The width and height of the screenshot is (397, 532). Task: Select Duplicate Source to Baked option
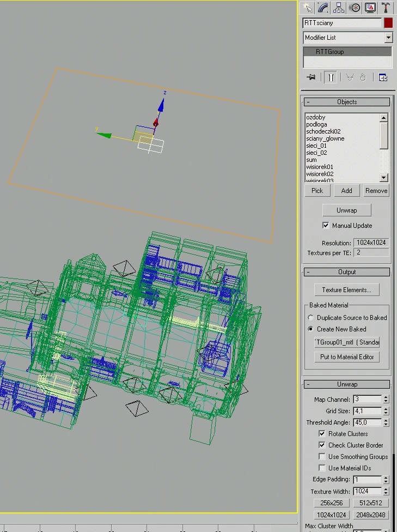coord(310,318)
